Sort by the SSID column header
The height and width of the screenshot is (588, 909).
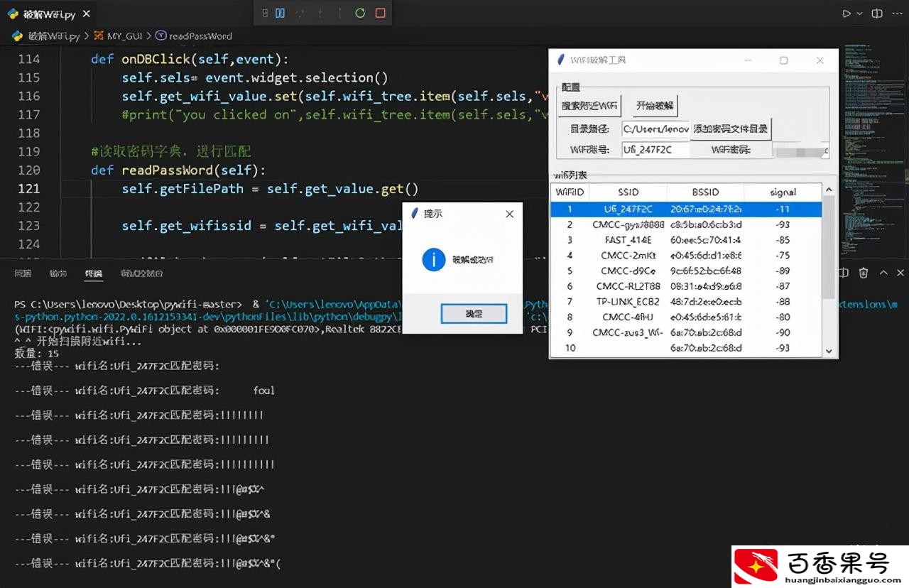pos(628,192)
